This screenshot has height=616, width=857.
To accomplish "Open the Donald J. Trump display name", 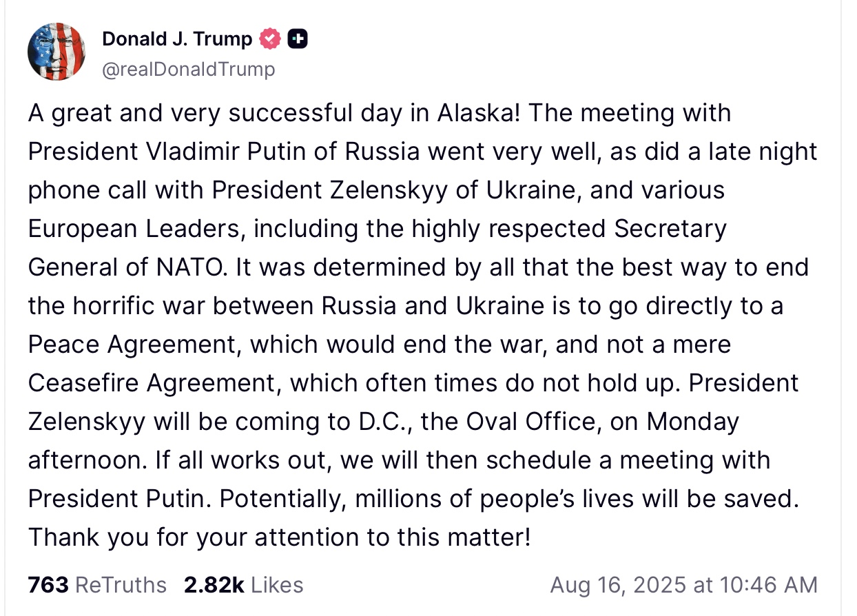I will click(177, 39).
